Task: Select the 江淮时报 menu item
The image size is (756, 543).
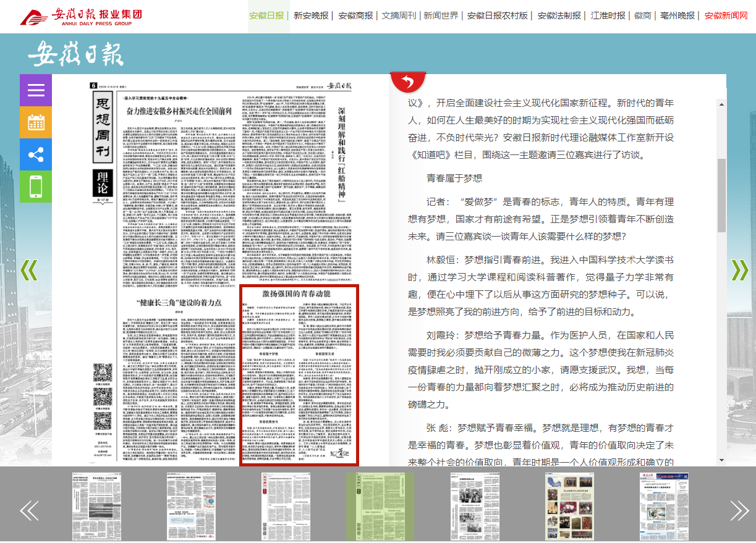Action: (x=608, y=15)
